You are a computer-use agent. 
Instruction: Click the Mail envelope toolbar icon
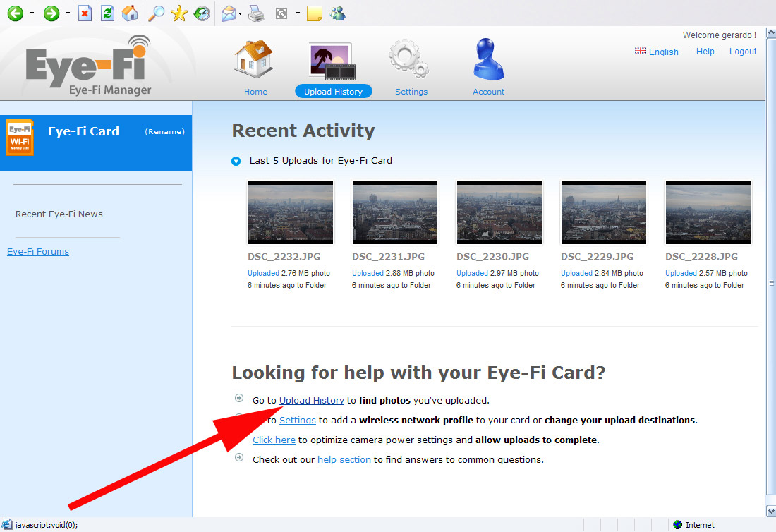pos(228,13)
